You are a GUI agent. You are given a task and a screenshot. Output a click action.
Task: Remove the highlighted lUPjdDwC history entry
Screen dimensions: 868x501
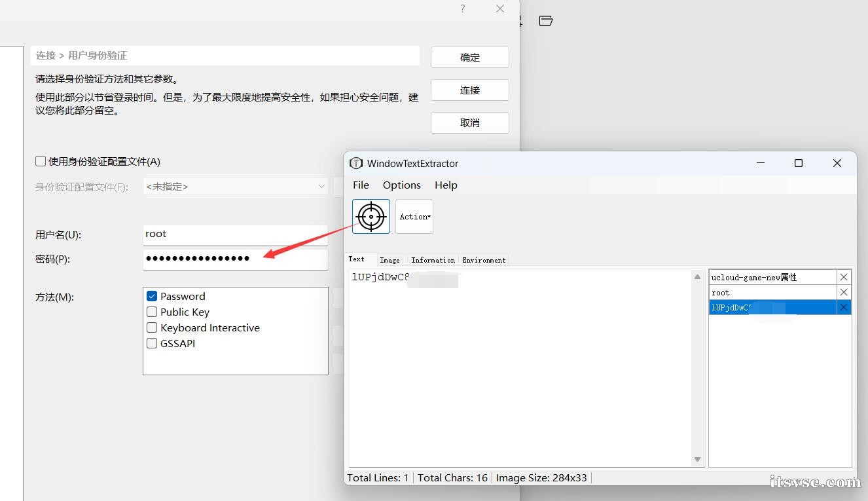point(844,307)
